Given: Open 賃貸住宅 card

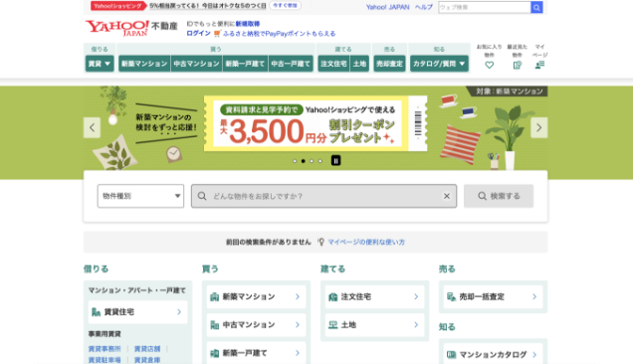Looking at the screenshot, I should [137, 312].
